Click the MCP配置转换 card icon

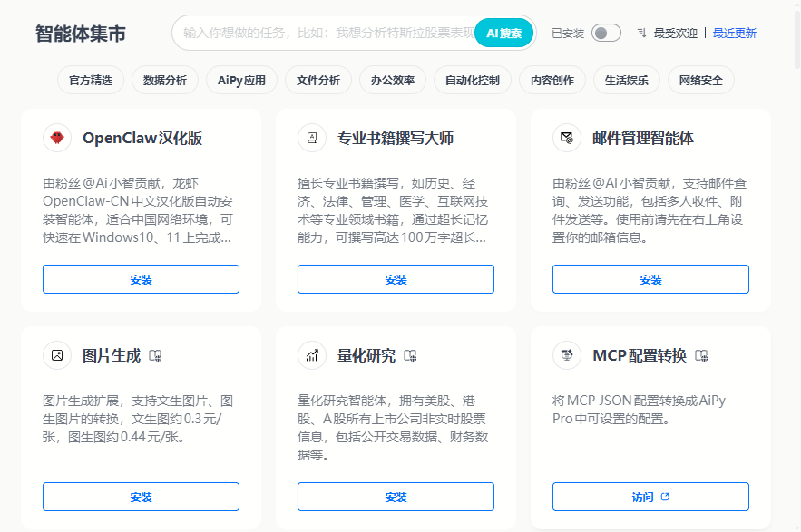(567, 355)
